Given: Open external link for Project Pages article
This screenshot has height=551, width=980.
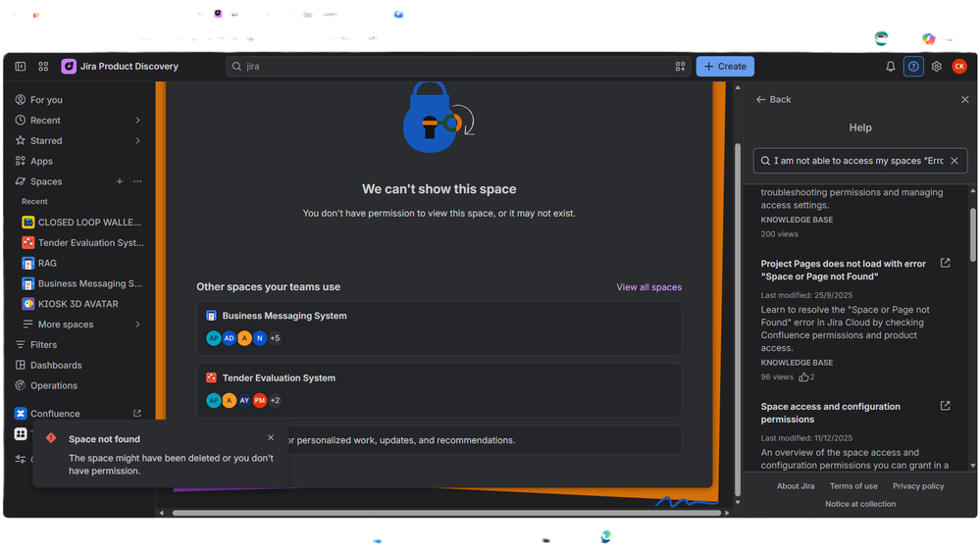Looking at the screenshot, I should coord(945,263).
